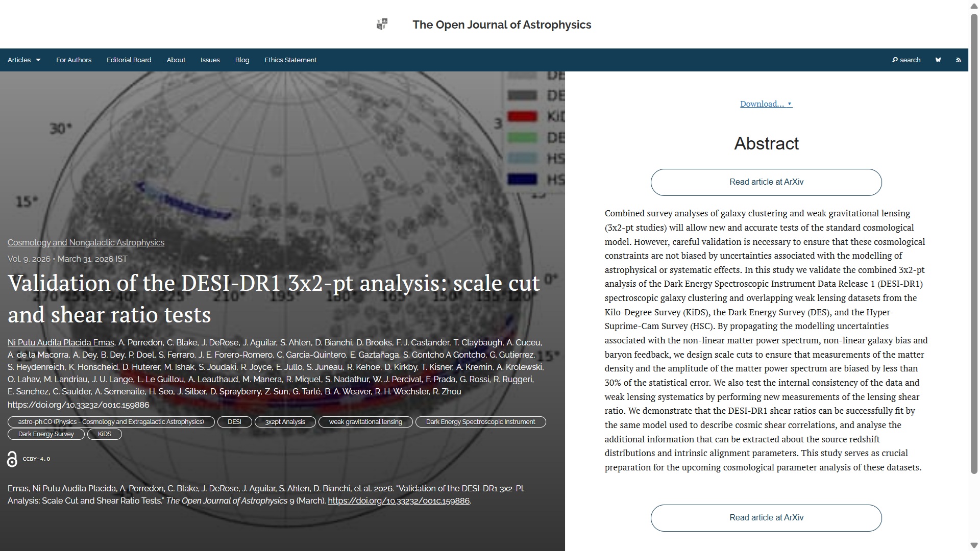The image size is (980, 551).
Task: Select the weak gravitational lensing tag
Action: pyautogui.click(x=365, y=422)
